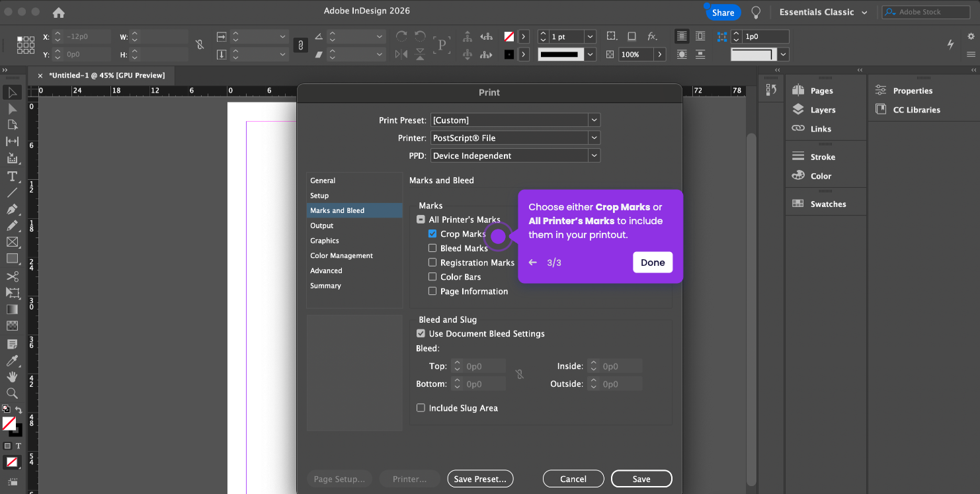Select the Scissors tool
Image resolution: width=980 pixels, height=494 pixels.
pos(12,276)
